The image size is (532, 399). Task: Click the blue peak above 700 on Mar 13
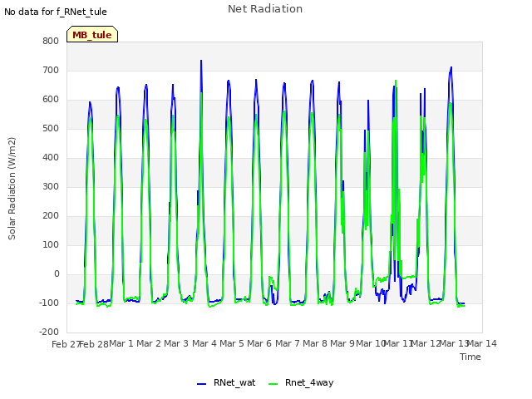pyautogui.click(x=451, y=68)
